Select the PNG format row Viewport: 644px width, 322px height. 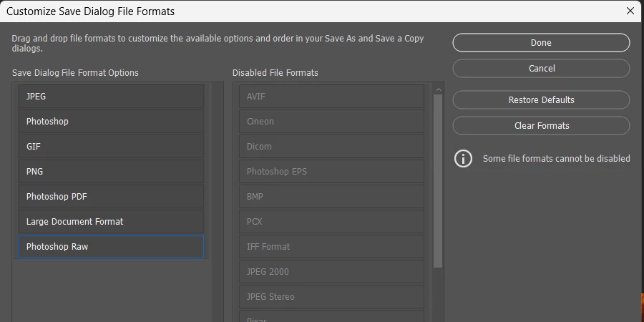tap(111, 171)
